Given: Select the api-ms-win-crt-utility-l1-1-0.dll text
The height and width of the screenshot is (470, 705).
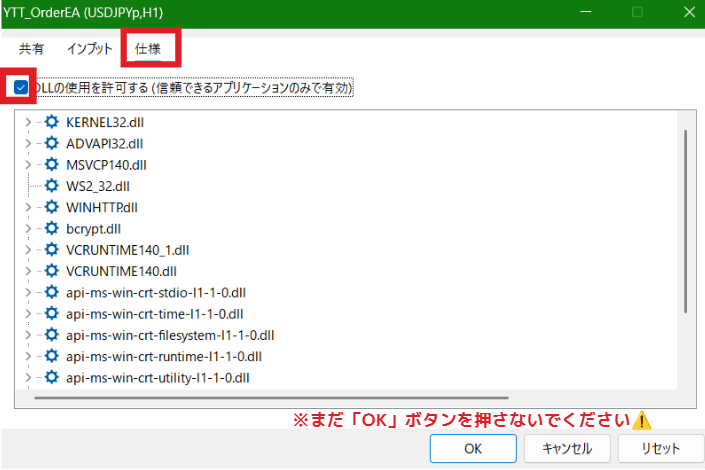Looking at the screenshot, I should (158, 378).
